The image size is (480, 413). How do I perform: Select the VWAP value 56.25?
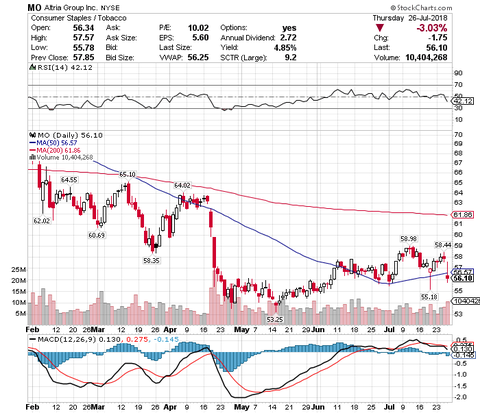point(198,57)
